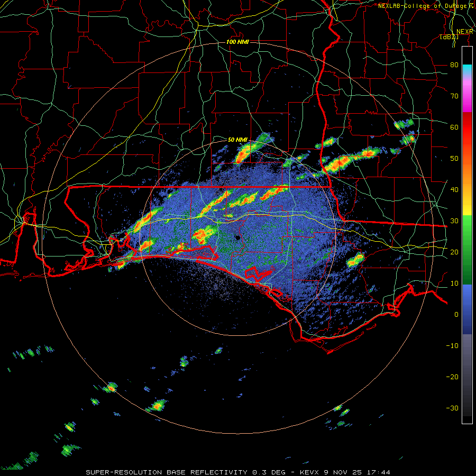Click the "KEVX 9 NOV 25 17:44" timestamp text

tap(345, 472)
